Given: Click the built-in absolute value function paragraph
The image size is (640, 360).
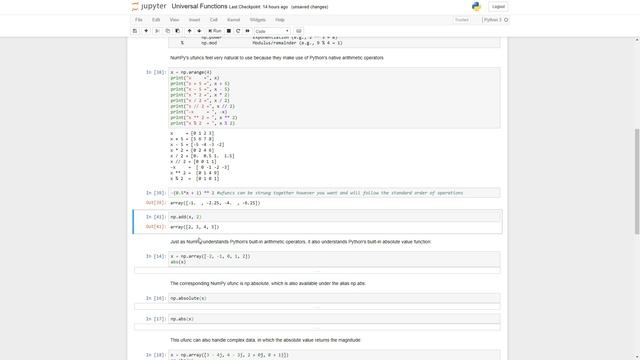Looking at the screenshot, I should pos(300,242).
